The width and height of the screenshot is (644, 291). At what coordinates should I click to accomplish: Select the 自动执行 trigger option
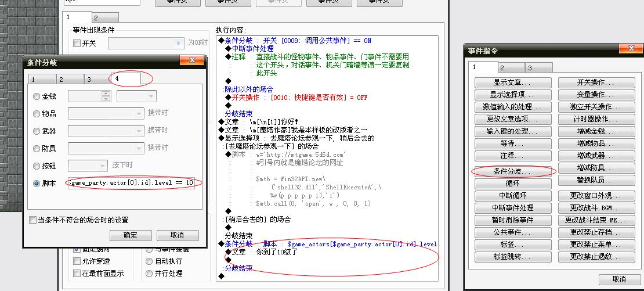[149, 261]
